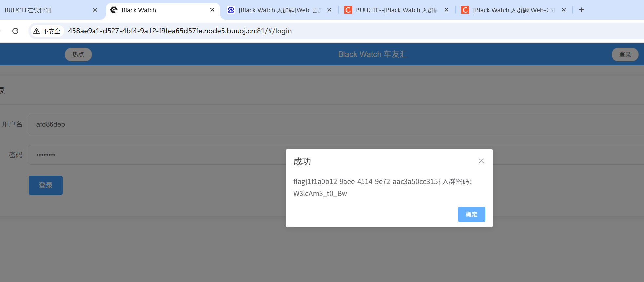Click the 密码 password input field
The image size is (644, 282).
pyautogui.click(x=157, y=155)
